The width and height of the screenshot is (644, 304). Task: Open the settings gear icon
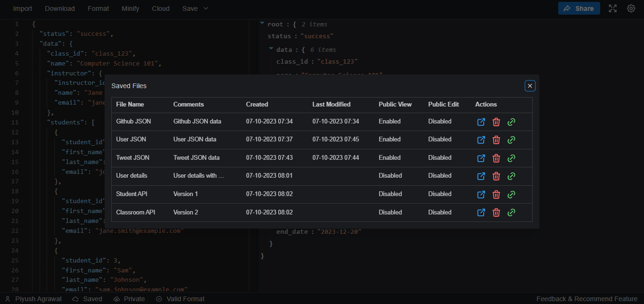(631, 8)
